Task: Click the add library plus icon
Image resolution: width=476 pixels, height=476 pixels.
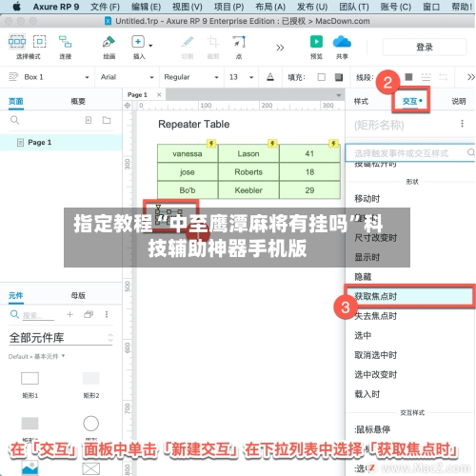Action: coord(69,314)
